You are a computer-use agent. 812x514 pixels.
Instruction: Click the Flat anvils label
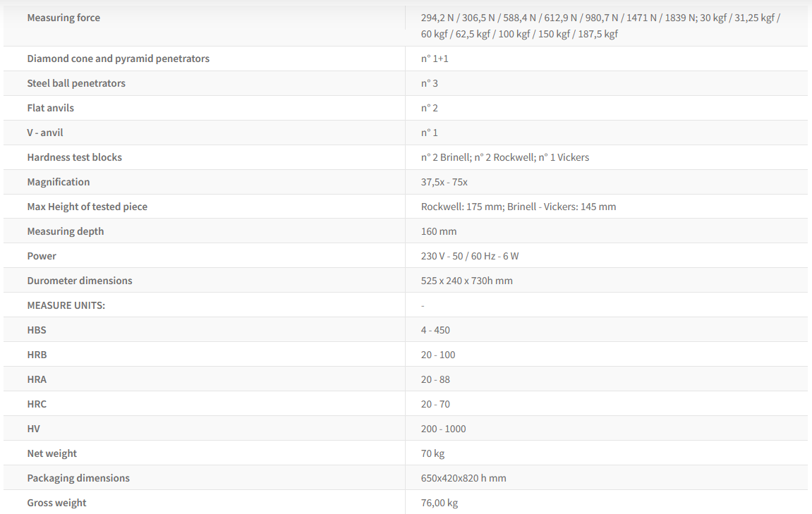(x=50, y=108)
